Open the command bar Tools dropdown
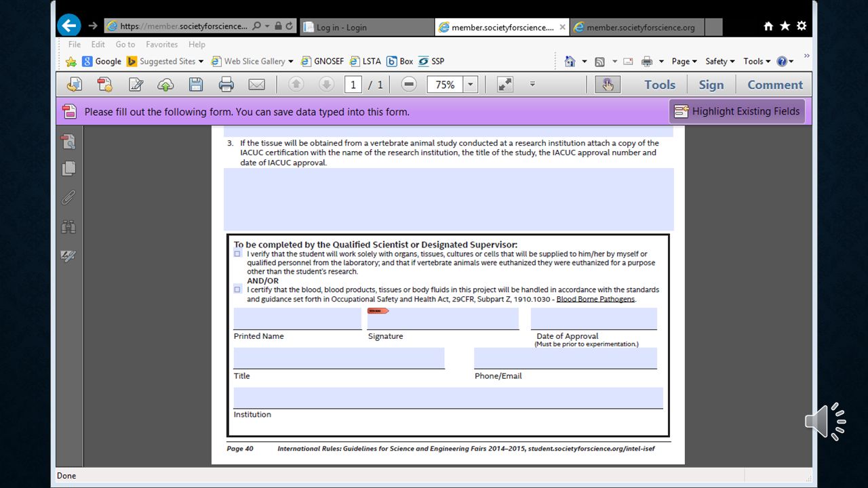 pos(757,61)
